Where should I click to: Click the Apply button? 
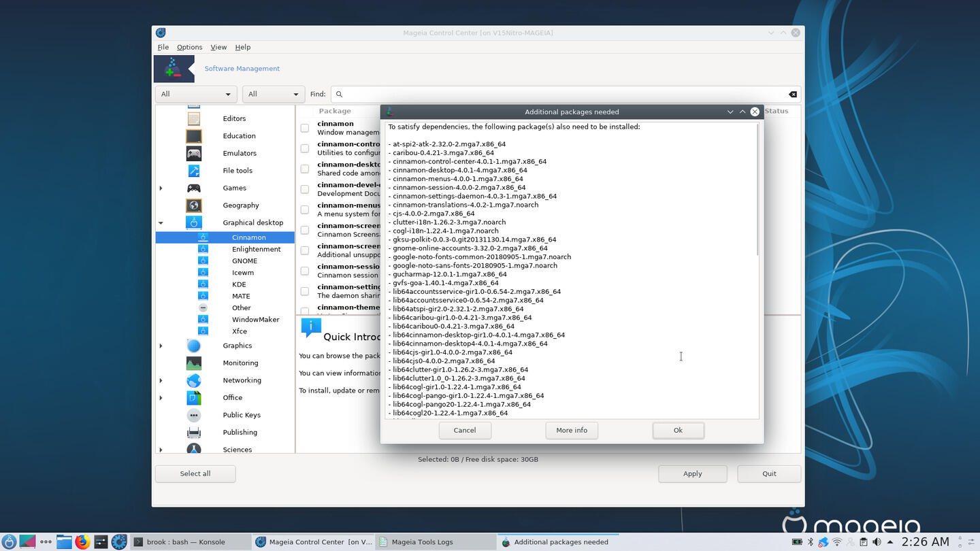click(693, 473)
